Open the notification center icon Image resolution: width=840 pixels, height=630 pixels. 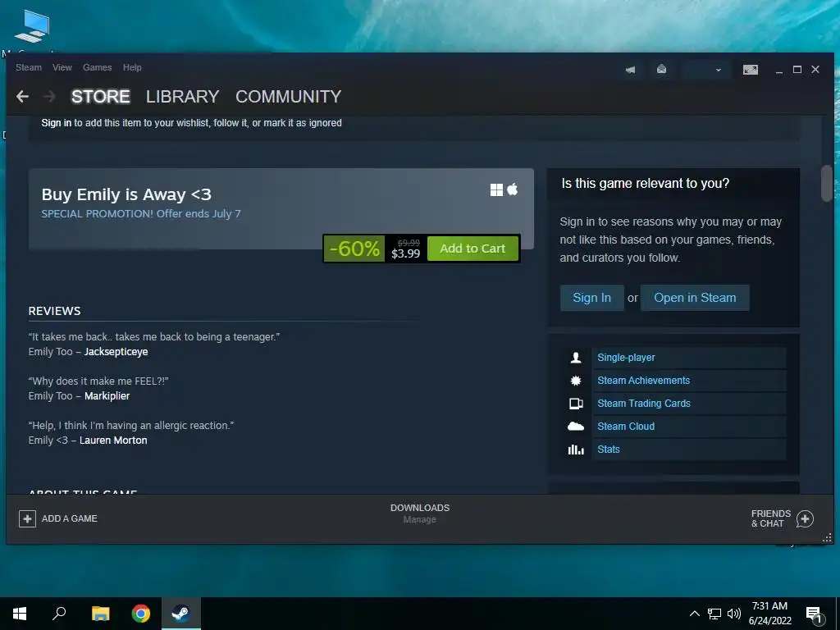pos(815,614)
